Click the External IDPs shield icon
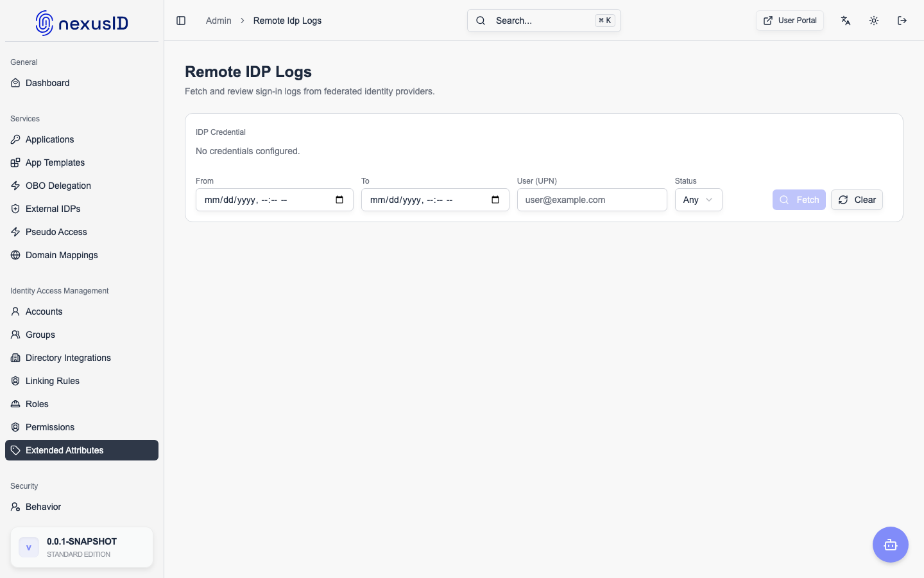Image resolution: width=924 pixels, height=578 pixels. (15, 209)
